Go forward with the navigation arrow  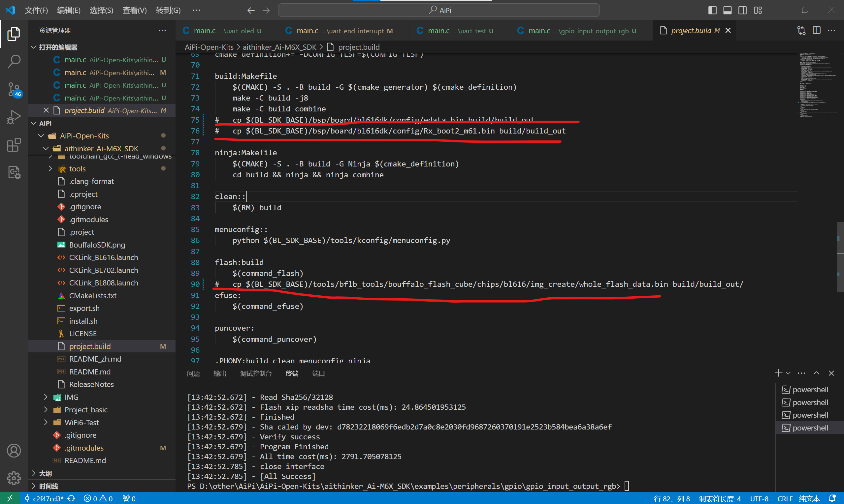(x=266, y=11)
